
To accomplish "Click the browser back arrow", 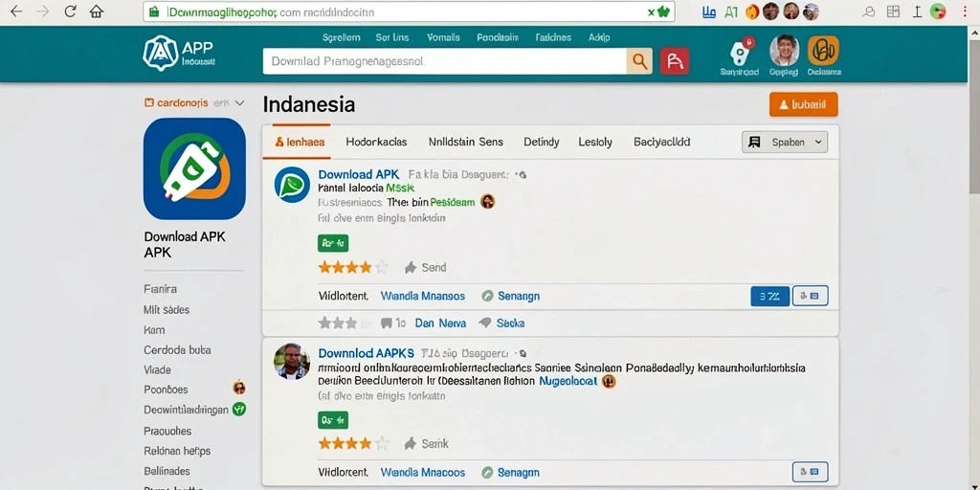I will (x=17, y=11).
